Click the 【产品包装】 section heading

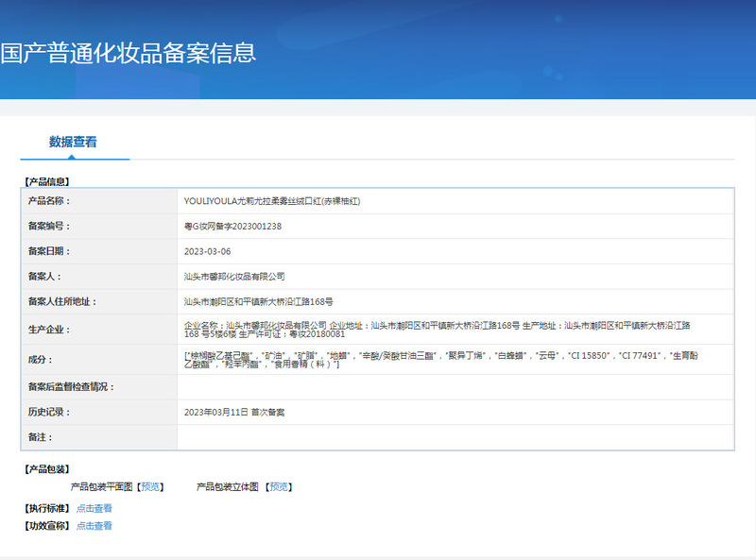(47, 469)
